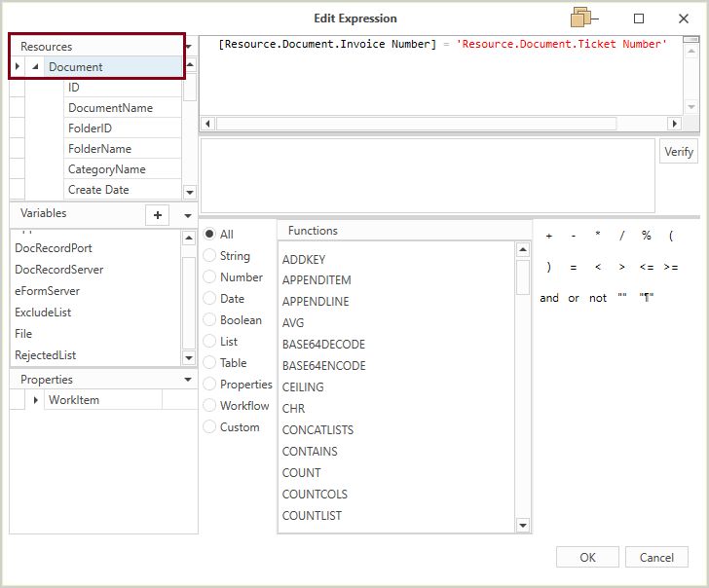Viewport: 709px width, 588px height.
Task: Insert the multiply asterisk operator
Action: pos(598,236)
